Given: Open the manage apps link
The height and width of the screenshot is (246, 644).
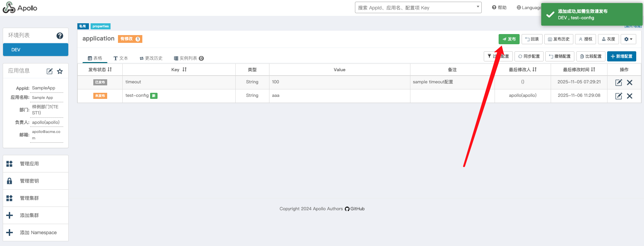Looking at the screenshot, I should pos(35,164).
